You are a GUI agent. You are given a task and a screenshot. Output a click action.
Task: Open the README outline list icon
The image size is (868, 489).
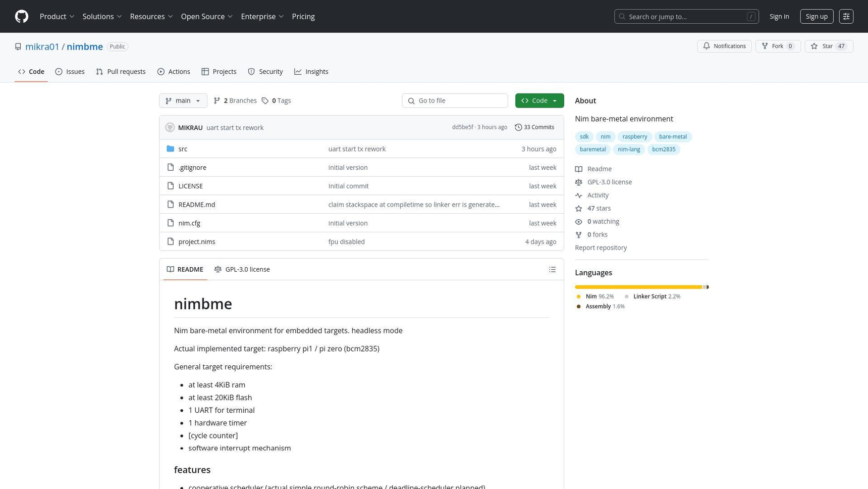(552, 269)
